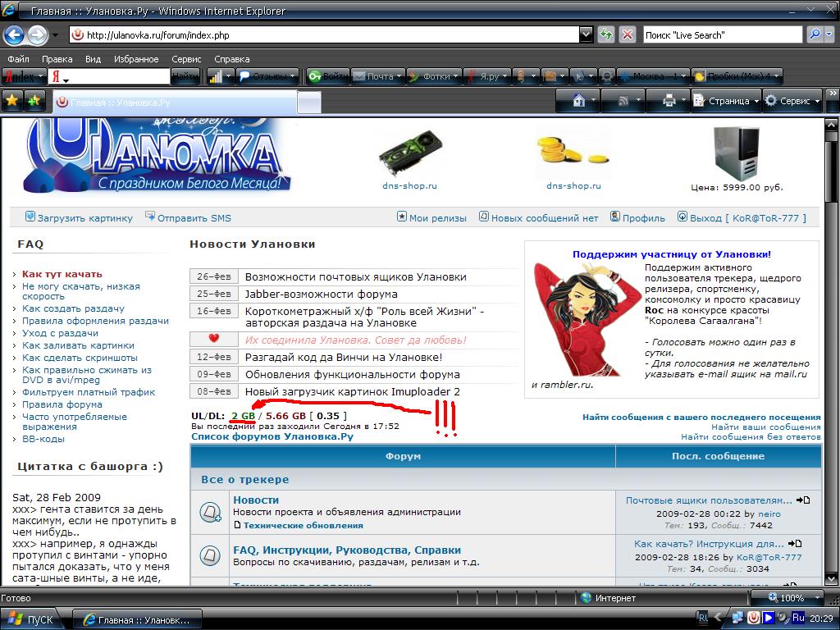Click the пуск Start button

pos(31,619)
